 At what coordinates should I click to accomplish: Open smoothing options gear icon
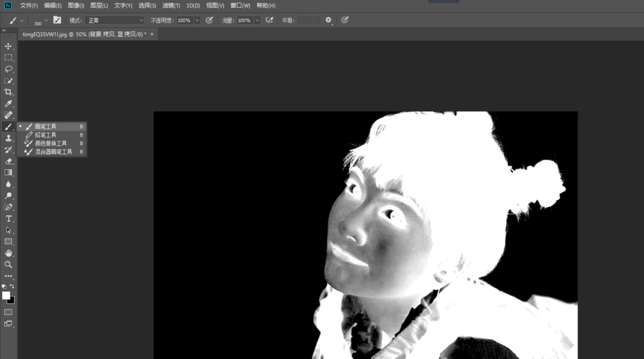(328, 20)
